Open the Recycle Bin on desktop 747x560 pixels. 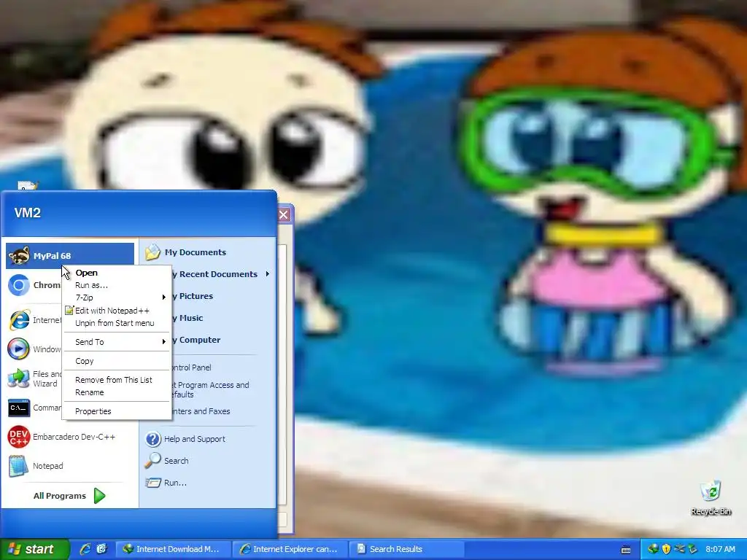pyautogui.click(x=711, y=498)
